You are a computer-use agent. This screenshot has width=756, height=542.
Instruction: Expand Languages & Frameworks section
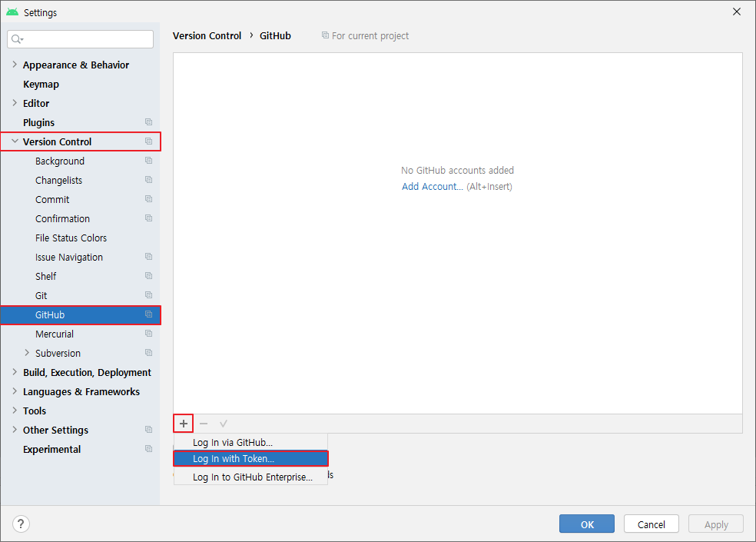[x=15, y=391]
